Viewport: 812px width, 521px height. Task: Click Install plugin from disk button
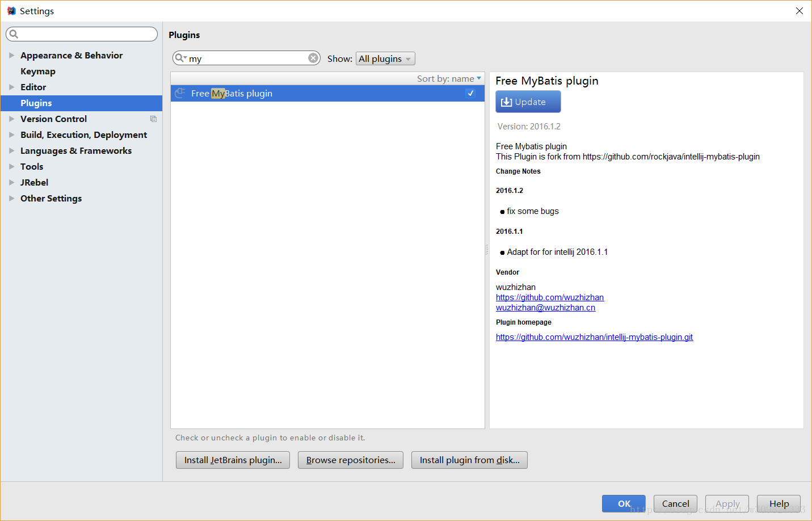point(469,460)
